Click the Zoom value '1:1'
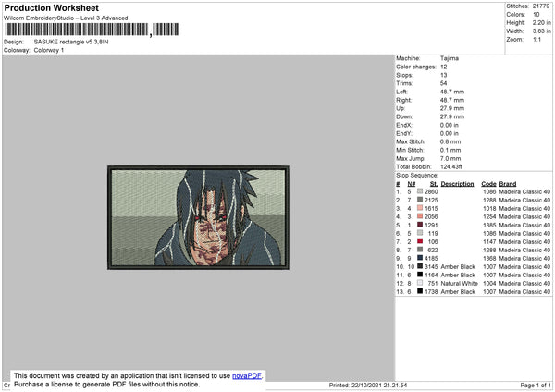This screenshot has width=555, height=392. pos(536,39)
